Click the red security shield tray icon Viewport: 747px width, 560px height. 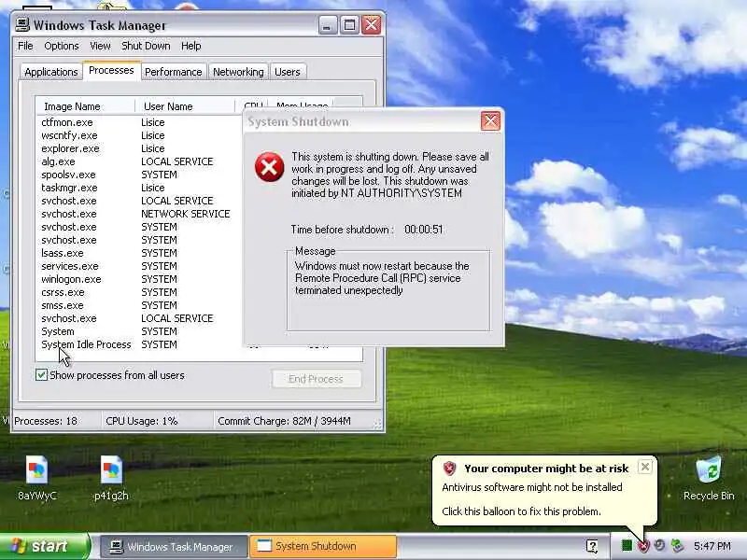tap(643, 546)
